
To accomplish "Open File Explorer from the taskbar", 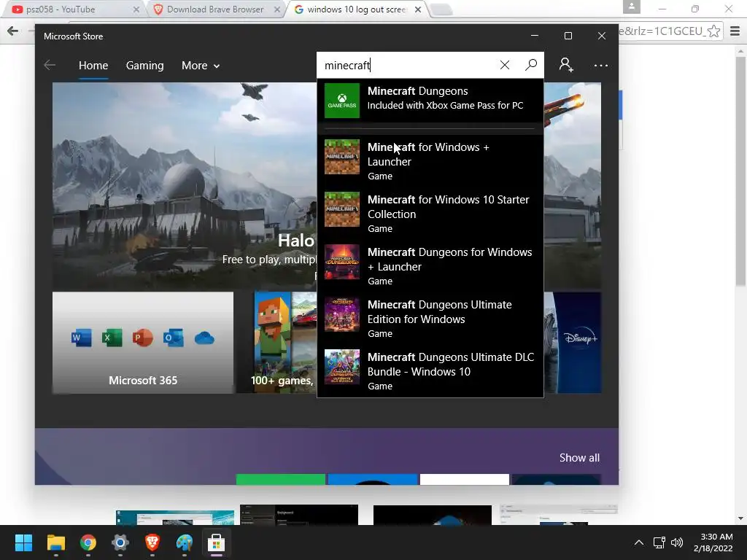I will [55, 542].
